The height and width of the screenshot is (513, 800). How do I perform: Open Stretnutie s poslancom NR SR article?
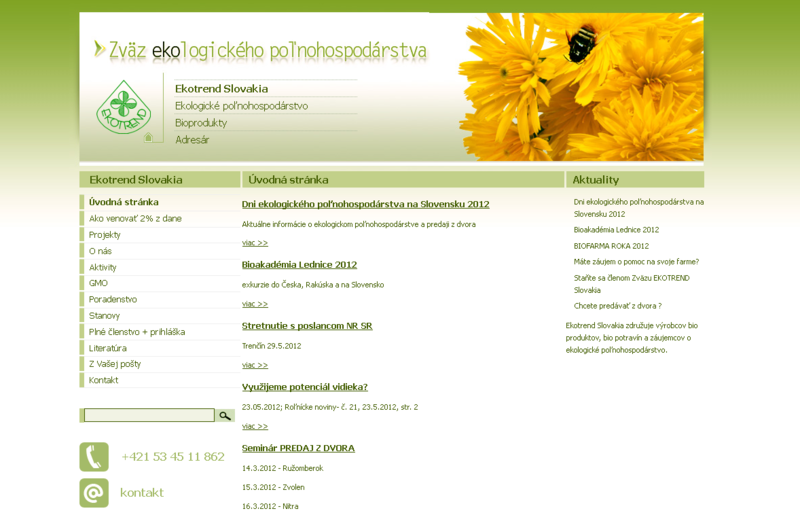coord(307,326)
